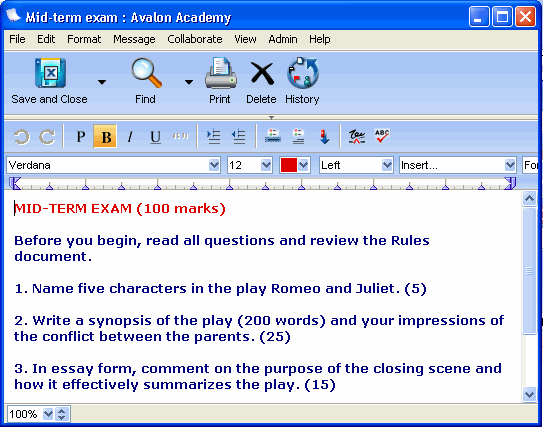
Task: Click the red text color swatch
Action: coord(289,165)
